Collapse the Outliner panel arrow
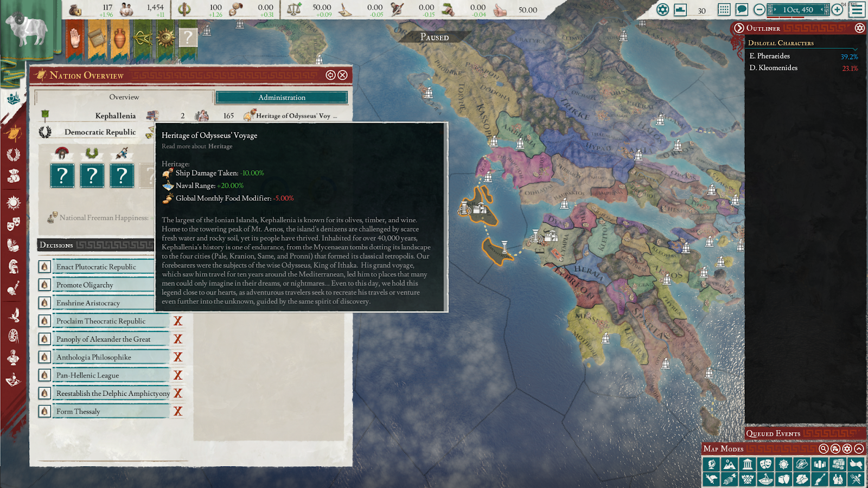Image resolution: width=868 pixels, height=488 pixels. (x=738, y=28)
